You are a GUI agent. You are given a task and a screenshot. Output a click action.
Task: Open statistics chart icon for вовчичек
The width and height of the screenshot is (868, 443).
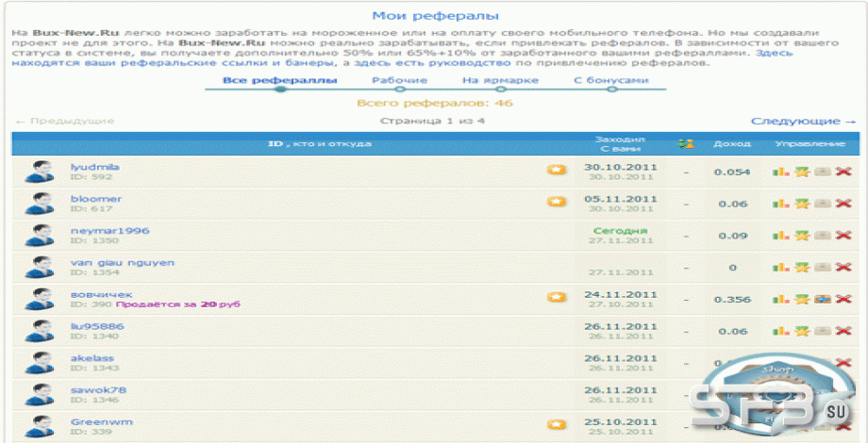(781, 299)
